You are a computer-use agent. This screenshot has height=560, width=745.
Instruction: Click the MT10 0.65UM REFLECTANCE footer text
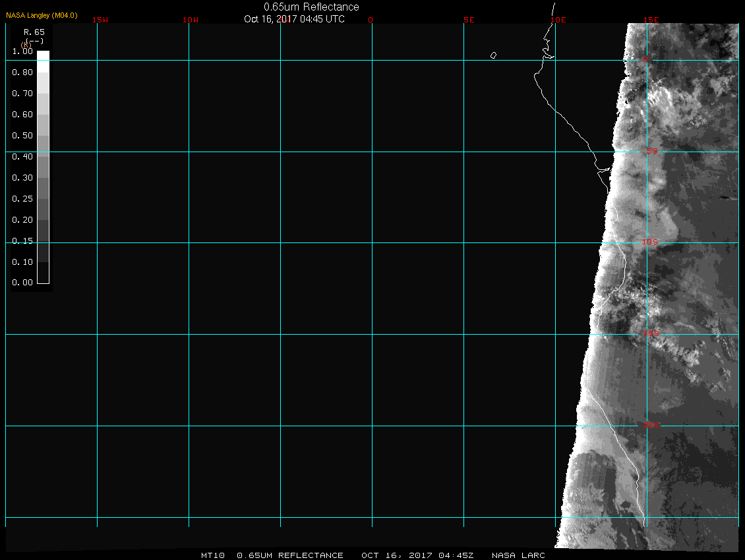(x=272, y=555)
